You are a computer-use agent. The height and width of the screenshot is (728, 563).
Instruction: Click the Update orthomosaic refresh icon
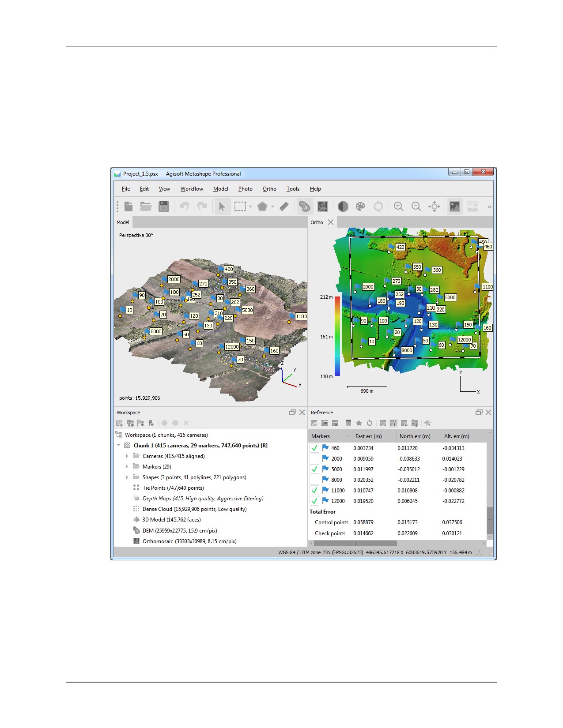click(x=378, y=206)
